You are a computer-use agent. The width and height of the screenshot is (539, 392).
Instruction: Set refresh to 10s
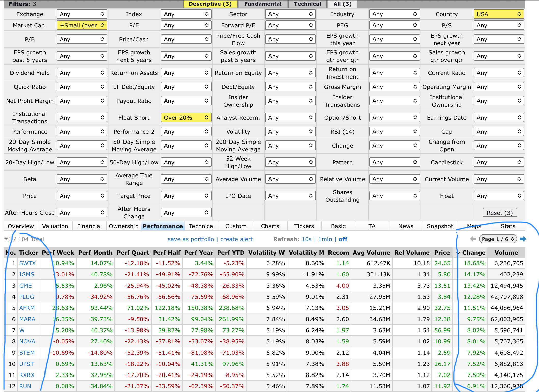coord(306,239)
